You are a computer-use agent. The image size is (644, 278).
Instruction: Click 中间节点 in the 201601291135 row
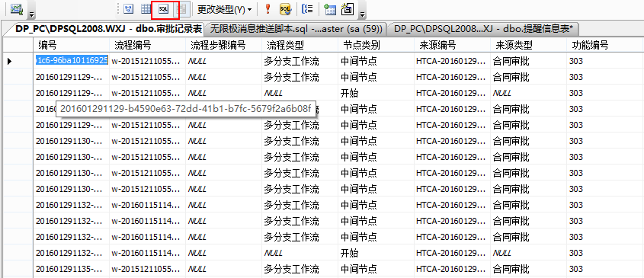(358, 269)
